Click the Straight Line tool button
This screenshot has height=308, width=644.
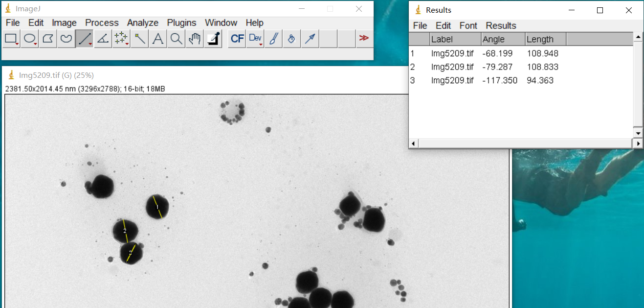point(85,39)
